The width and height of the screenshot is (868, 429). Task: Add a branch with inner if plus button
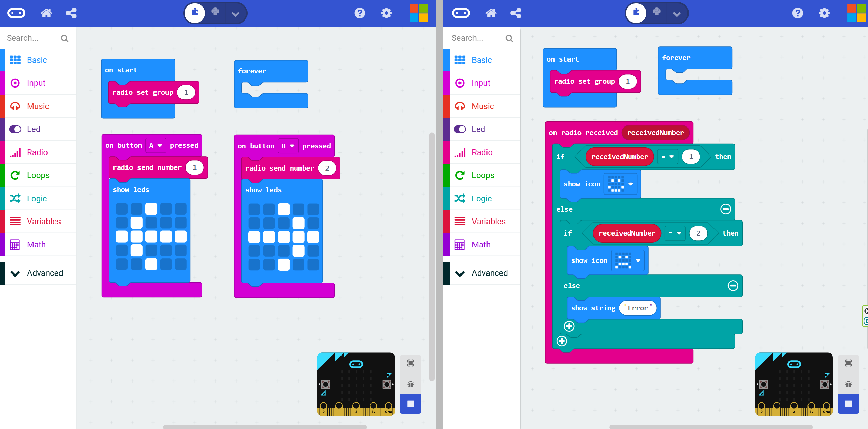pos(569,326)
